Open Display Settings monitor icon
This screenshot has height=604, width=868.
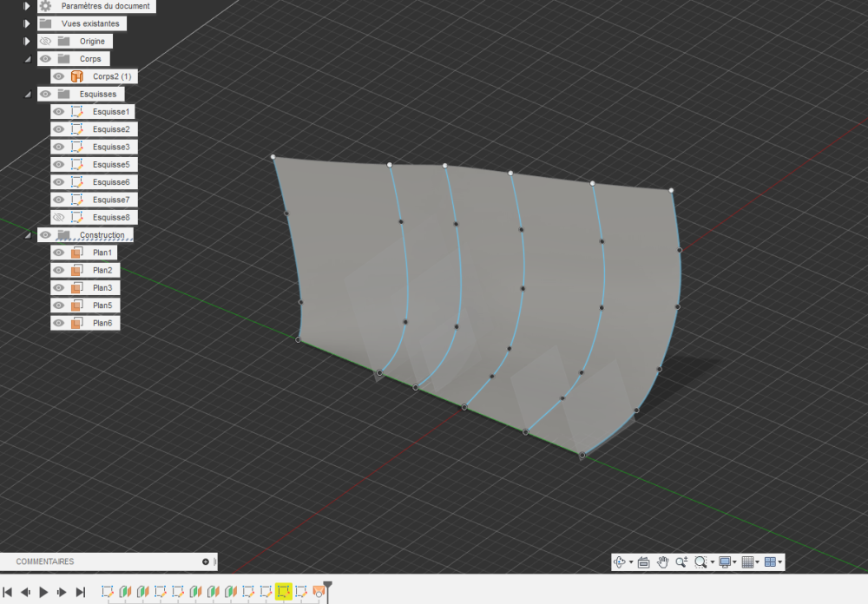pyautogui.click(x=725, y=562)
